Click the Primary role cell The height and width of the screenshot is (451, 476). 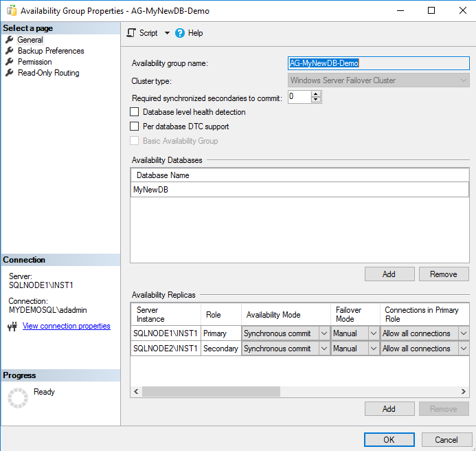[221, 333]
